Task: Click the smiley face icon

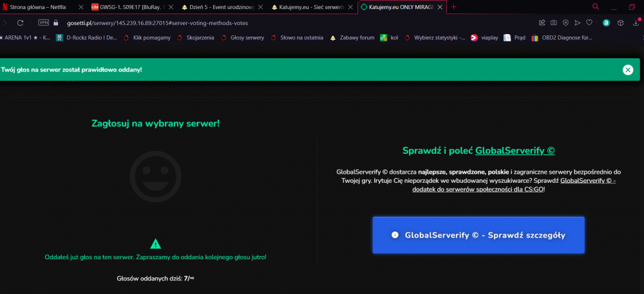Action: (155, 177)
